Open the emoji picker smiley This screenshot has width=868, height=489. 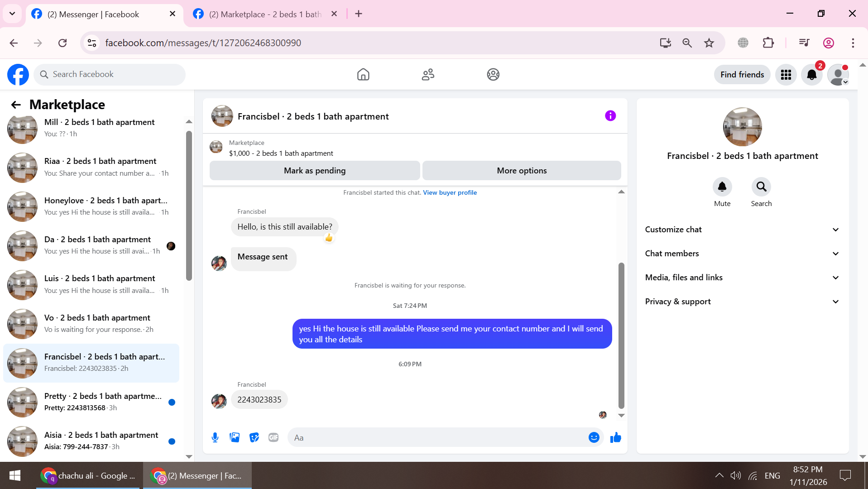pyautogui.click(x=594, y=437)
